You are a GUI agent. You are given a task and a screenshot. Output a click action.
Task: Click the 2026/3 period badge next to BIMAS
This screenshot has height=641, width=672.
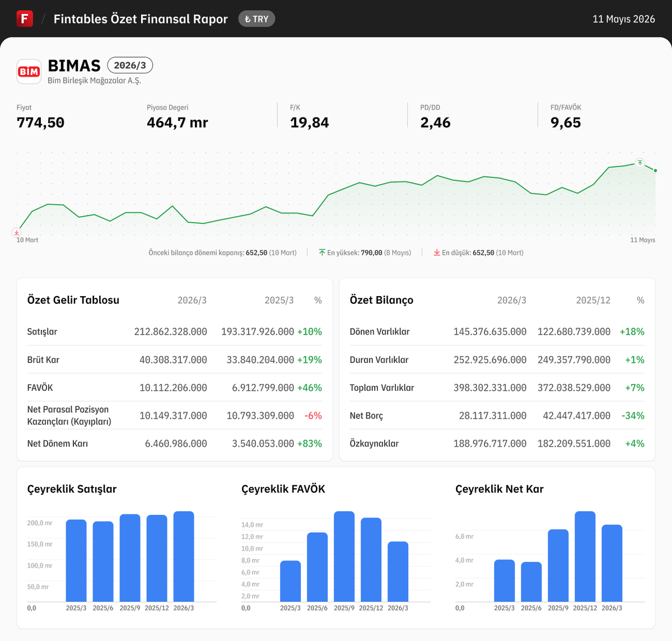(130, 65)
